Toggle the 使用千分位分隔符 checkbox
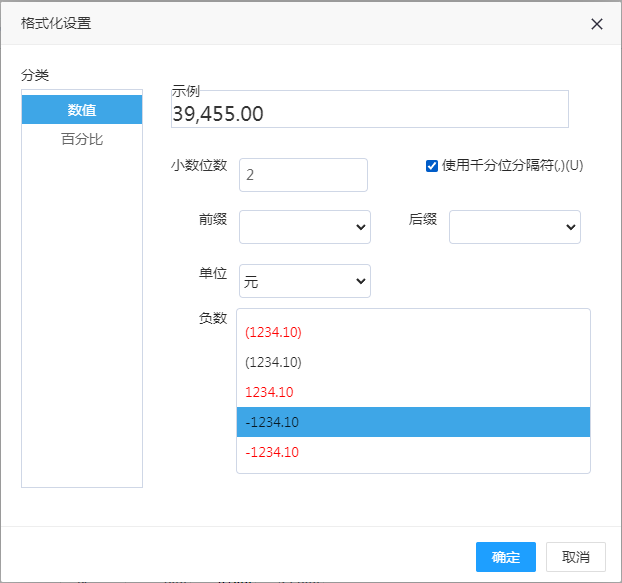The height and width of the screenshot is (583, 622). (x=432, y=166)
